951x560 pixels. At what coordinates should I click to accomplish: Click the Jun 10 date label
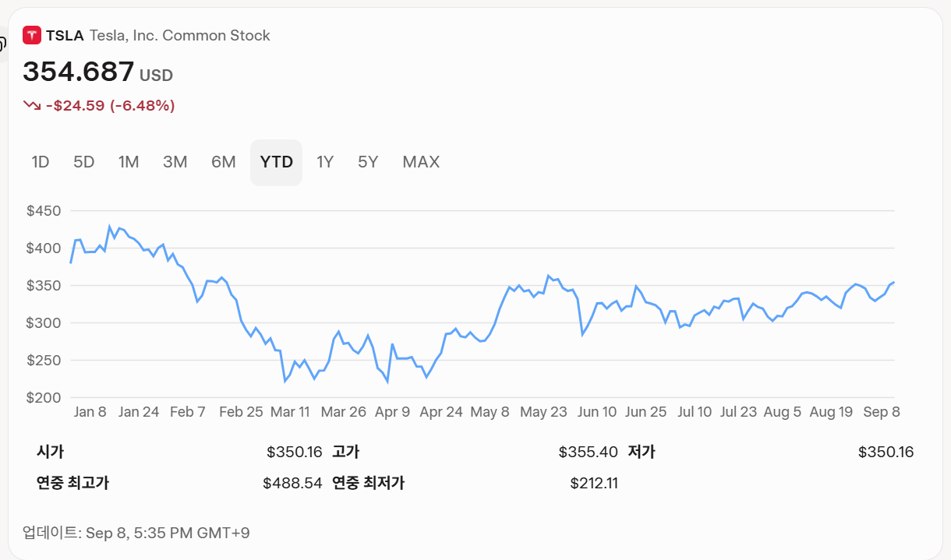coord(597,412)
